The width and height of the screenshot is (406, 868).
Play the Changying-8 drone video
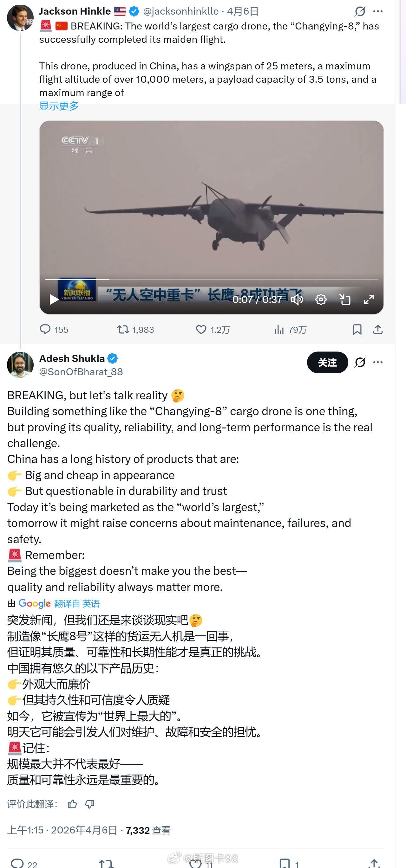click(x=53, y=299)
